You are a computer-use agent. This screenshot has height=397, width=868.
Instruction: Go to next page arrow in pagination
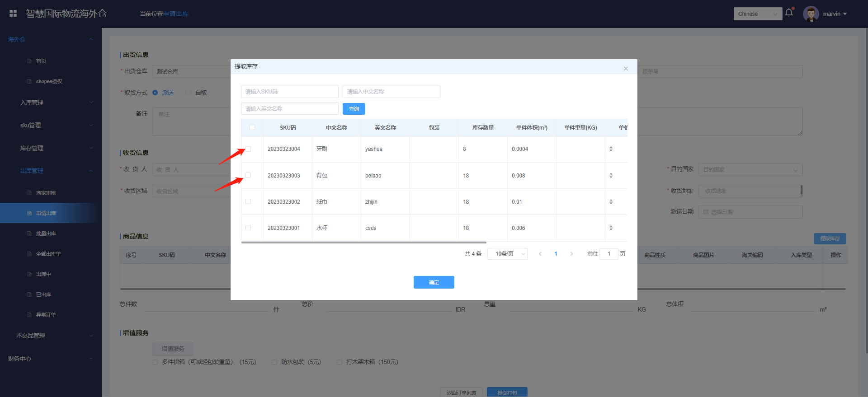click(x=571, y=254)
